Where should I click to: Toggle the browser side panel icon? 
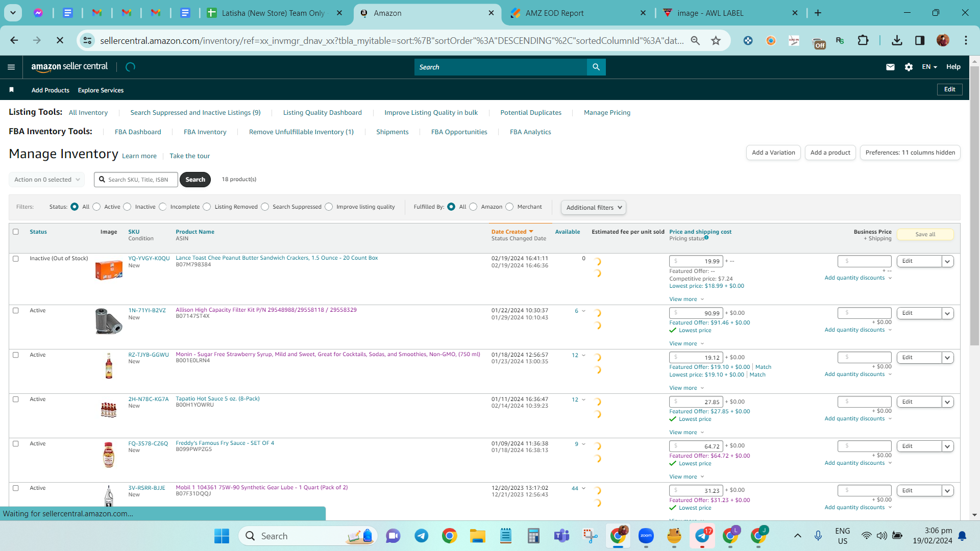click(920, 40)
